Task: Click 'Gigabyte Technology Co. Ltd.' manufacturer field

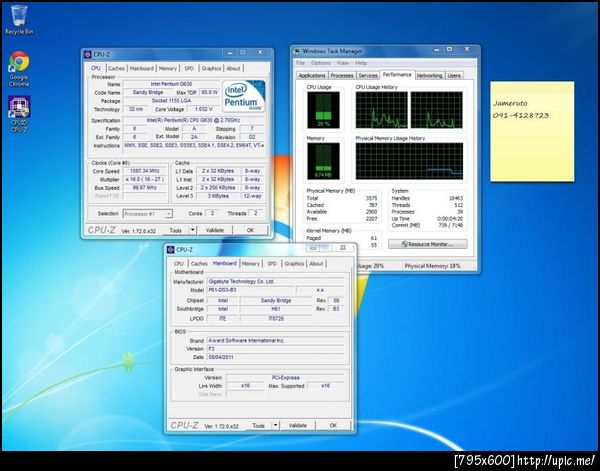Action: pos(276,281)
